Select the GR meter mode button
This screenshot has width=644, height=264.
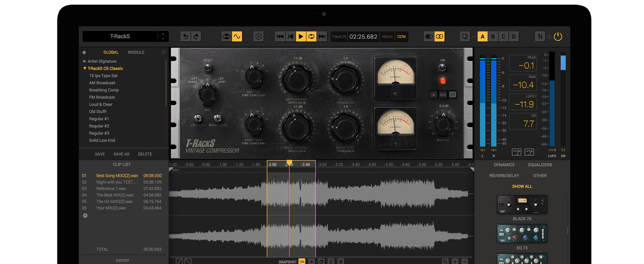pyautogui.click(x=453, y=95)
